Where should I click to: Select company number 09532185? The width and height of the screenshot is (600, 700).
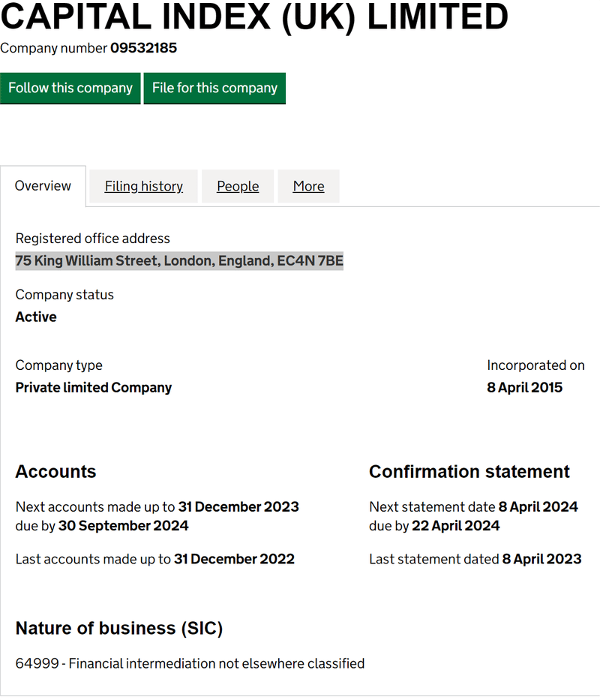pos(144,48)
